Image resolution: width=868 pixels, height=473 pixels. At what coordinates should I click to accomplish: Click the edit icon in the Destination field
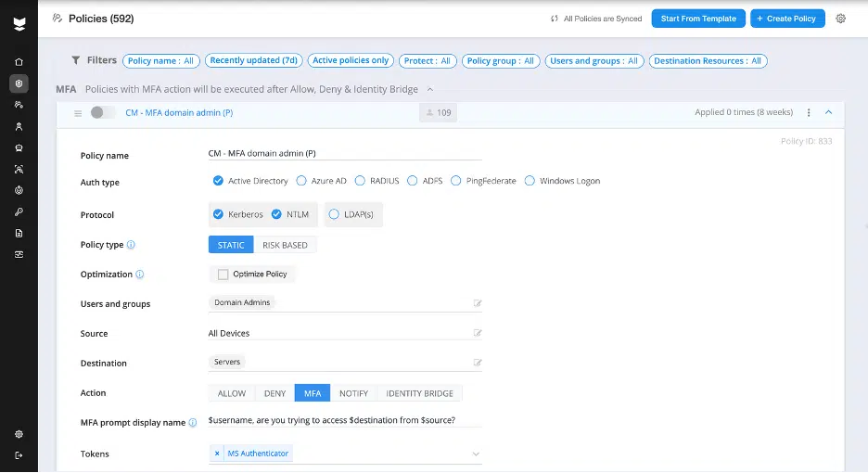478,363
